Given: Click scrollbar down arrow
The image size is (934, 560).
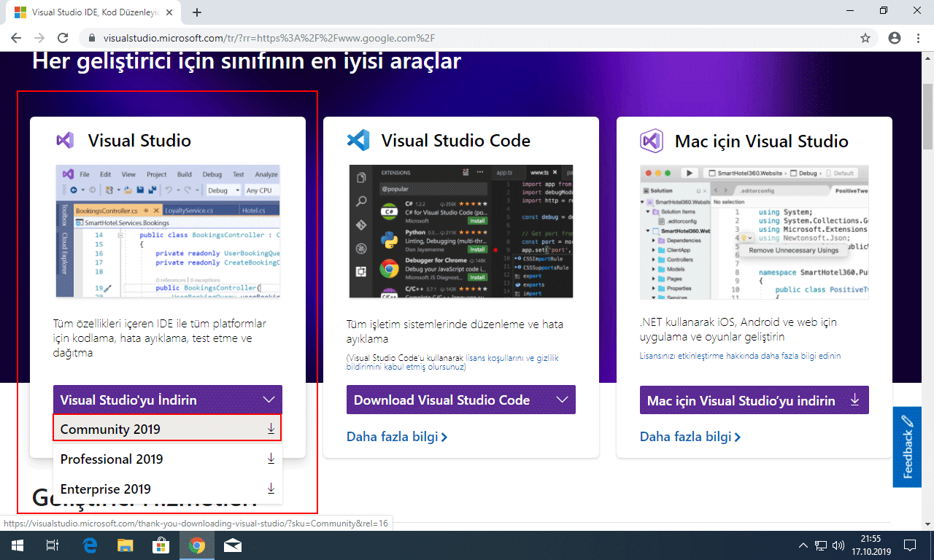Looking at the screenshot, I should [927, 524].
